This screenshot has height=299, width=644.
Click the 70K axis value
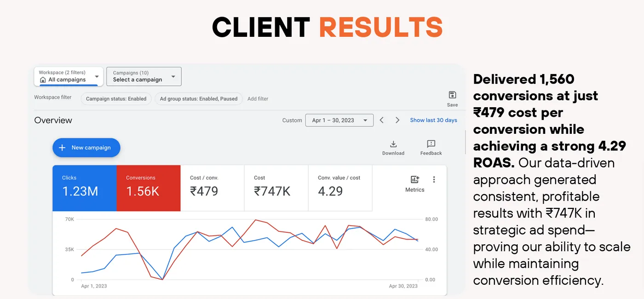pyautogui.click(x=69, y=219)
